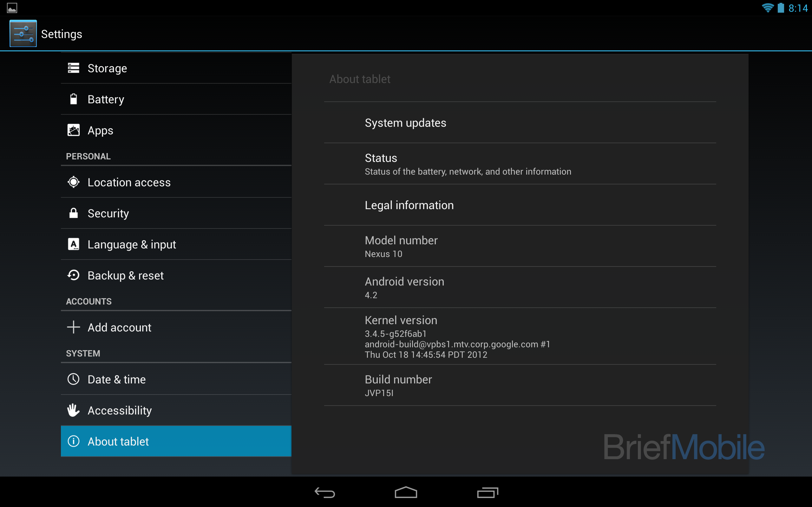Screen dimensions: 812x507
Task: Click the Settings app icon in header
Action: click(22, 33)
